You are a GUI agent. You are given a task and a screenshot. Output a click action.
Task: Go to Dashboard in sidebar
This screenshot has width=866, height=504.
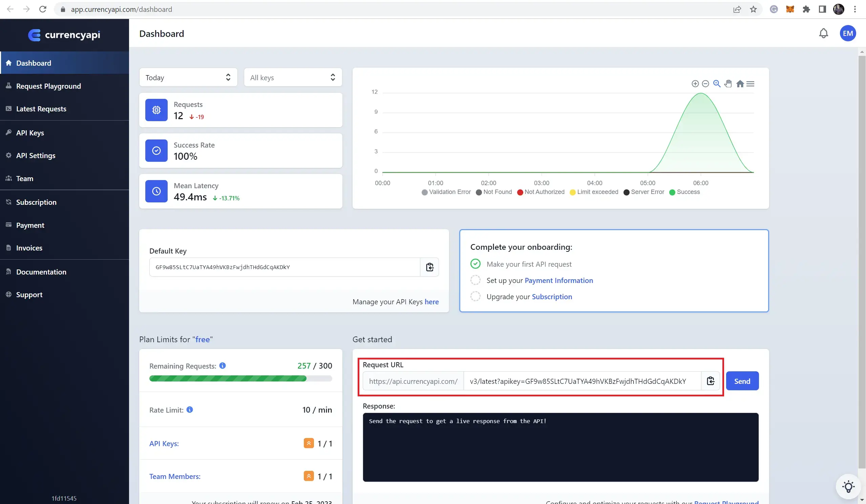click(65, 63)
